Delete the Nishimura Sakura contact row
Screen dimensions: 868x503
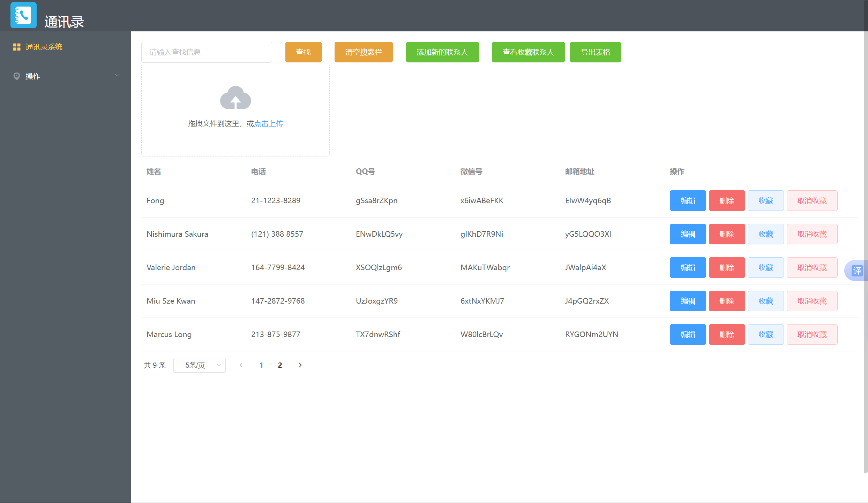pos(727,234)
